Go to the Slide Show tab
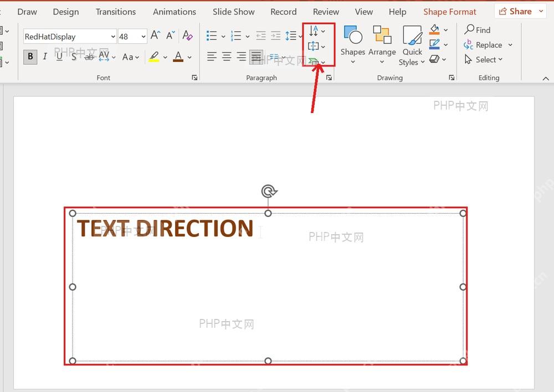The image size is (554, 392). pyautogui.click(x=234, y=12)
